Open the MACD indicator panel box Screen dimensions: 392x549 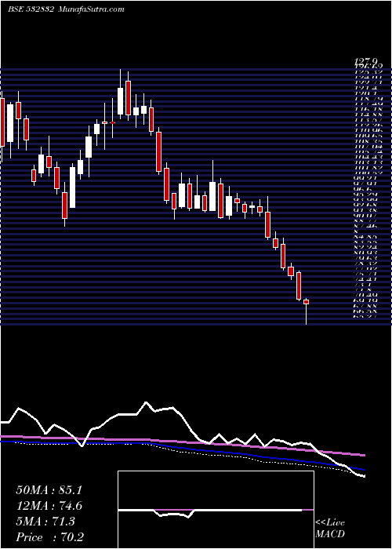(x=216, y=510)
